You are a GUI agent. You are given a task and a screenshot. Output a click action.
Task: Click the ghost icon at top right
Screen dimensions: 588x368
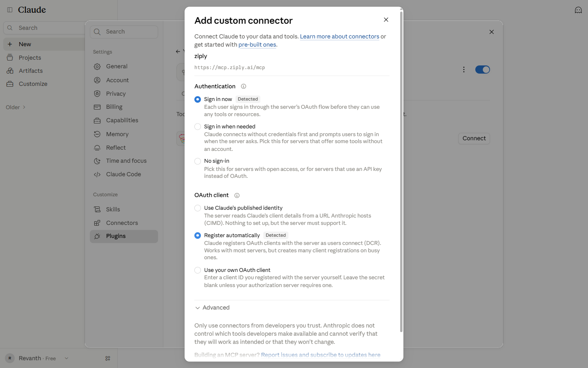(x=578, y=10)
